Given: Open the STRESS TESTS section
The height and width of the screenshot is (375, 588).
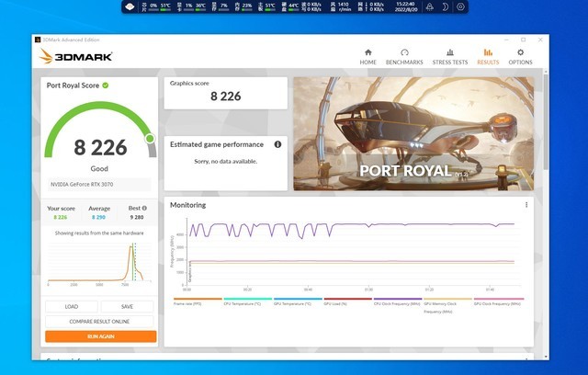Looking at the screenshot, I should [450, 57].
